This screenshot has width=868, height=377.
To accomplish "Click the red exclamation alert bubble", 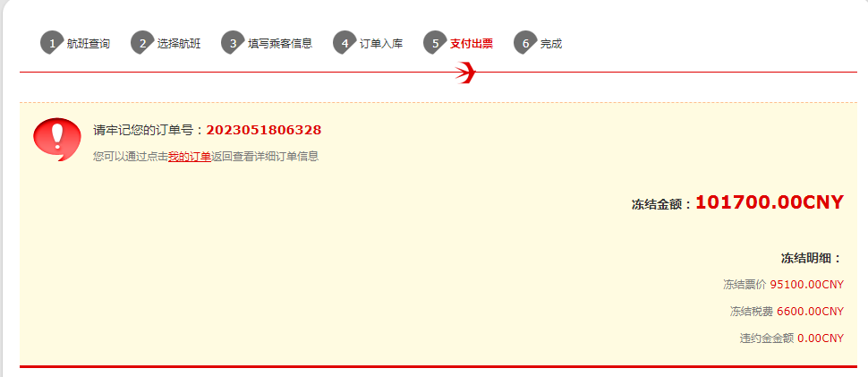I will point(57,139).
